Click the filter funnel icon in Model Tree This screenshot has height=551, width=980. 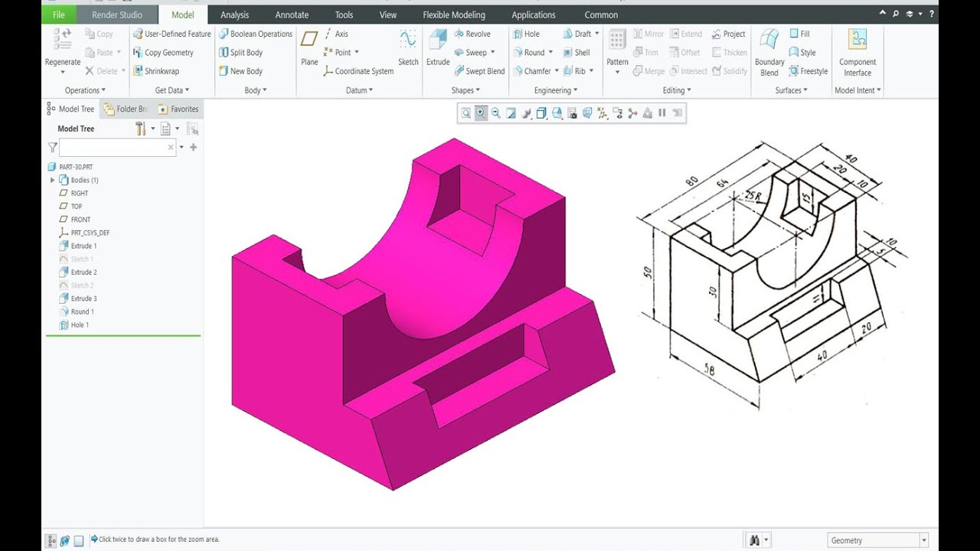click(52, 147)
